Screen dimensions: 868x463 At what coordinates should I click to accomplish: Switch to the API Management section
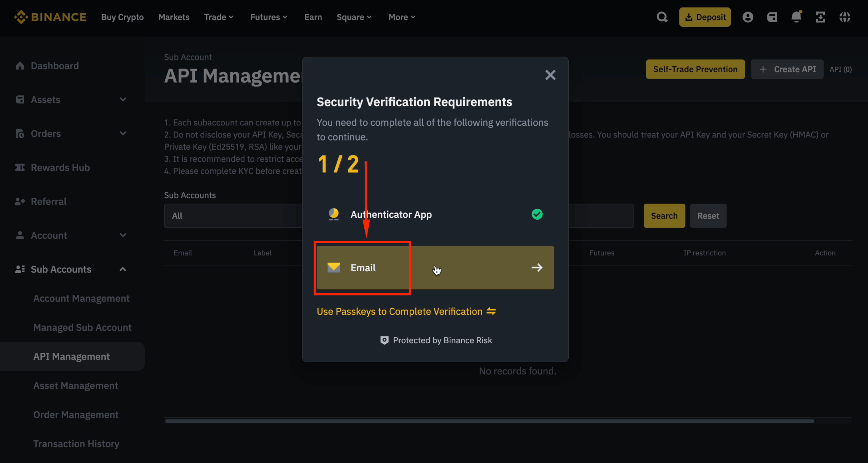click(x=71, y=356)
